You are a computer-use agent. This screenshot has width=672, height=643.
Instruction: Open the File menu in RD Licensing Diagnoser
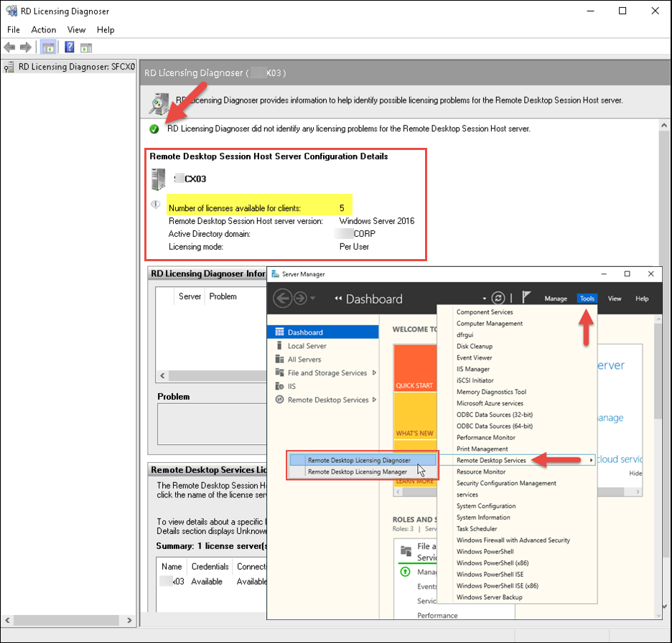14,29
